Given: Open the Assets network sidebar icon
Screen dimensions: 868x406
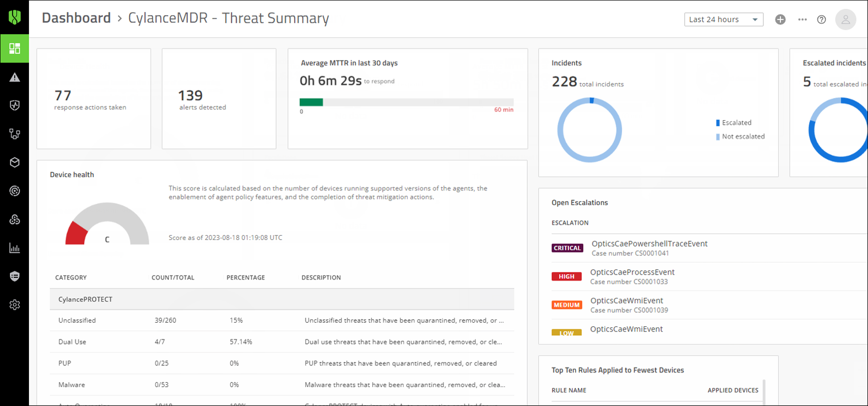Looking at the screenshot, I should click(x=15, y=134).
